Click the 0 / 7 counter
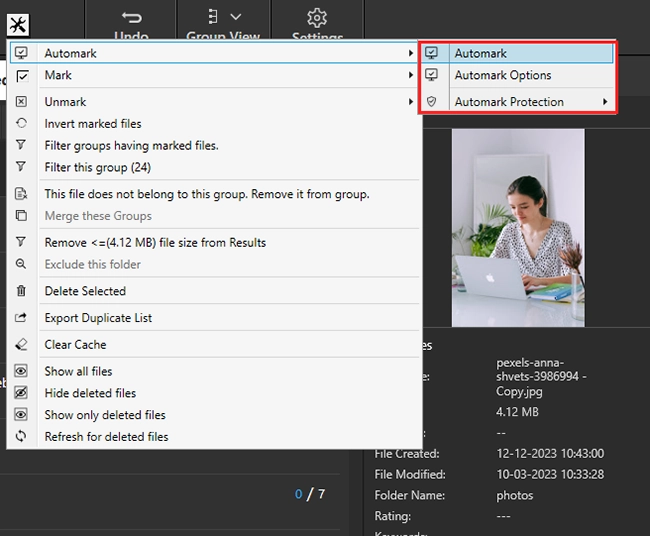The width and height of the screenshot is (650, 536). click(310, 494)
